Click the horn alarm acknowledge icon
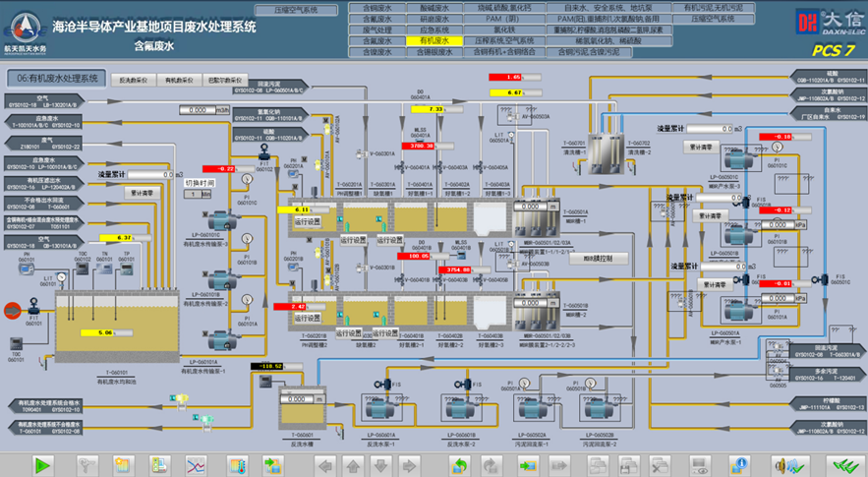 pos(788,465)
